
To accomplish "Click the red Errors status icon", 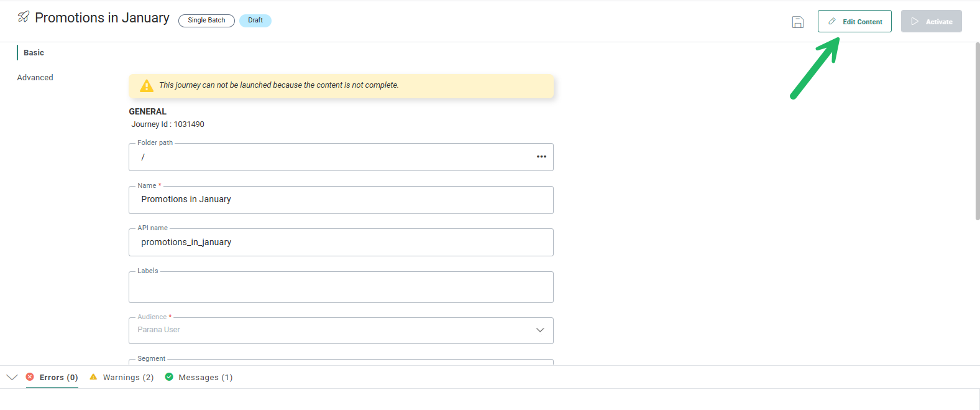I will (30, 377).
